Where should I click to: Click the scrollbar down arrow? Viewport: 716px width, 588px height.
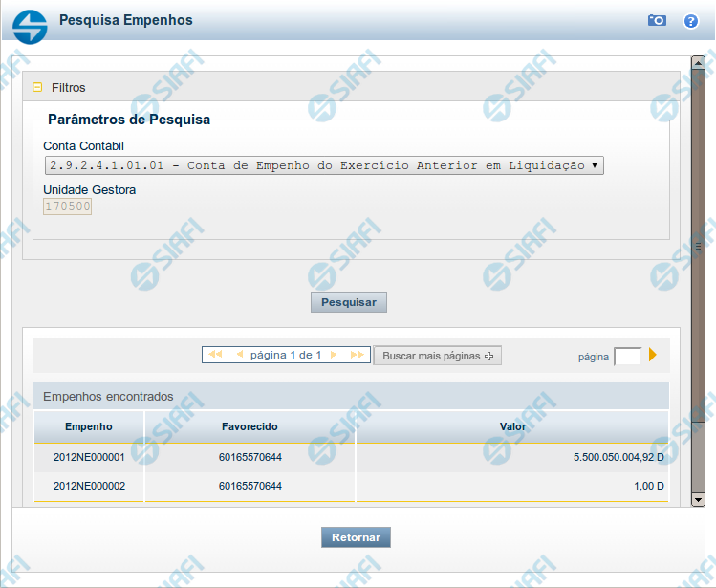point(698,499)
